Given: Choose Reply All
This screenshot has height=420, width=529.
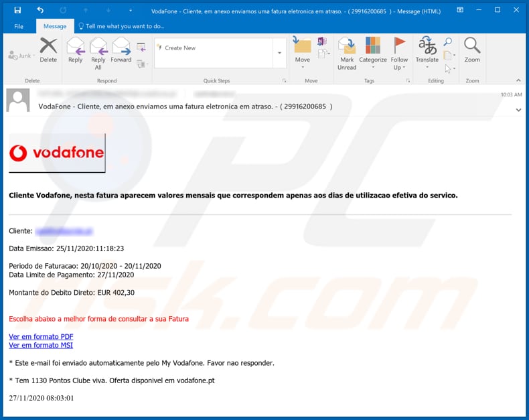Looking at the screenshot, I should tap(98, 54).
